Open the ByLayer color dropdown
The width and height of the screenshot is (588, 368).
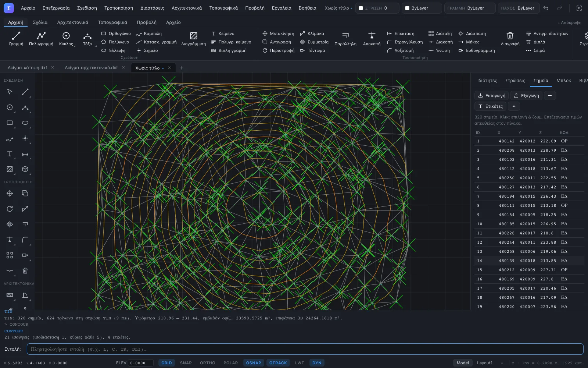[422, 8]
